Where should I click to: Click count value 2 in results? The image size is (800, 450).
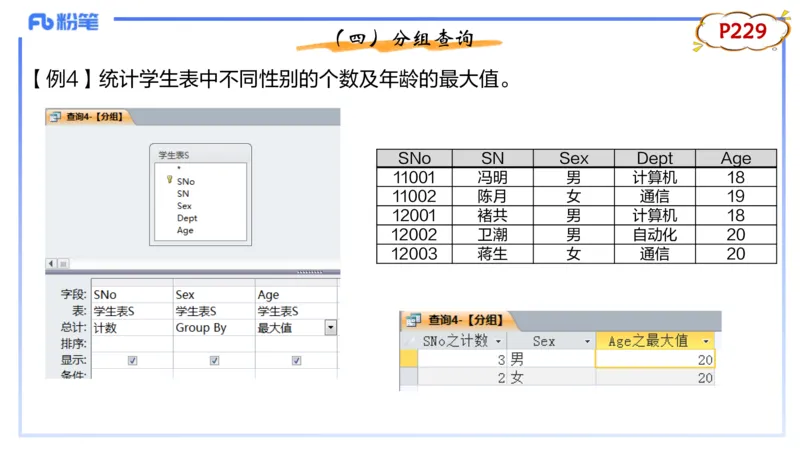point(462,378)
